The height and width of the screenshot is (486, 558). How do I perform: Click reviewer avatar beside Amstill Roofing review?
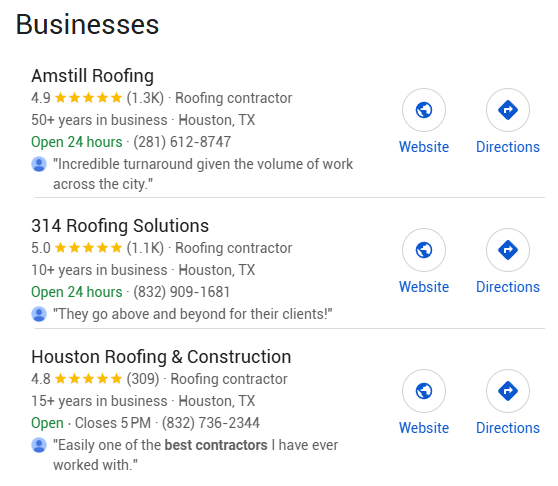tap(39, 164)
